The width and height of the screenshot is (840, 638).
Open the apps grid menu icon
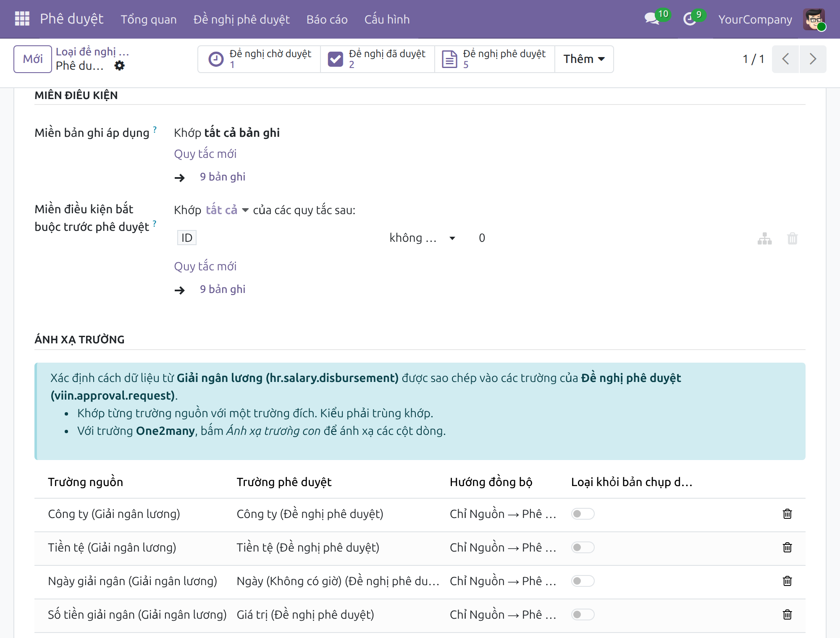[22, 19]
